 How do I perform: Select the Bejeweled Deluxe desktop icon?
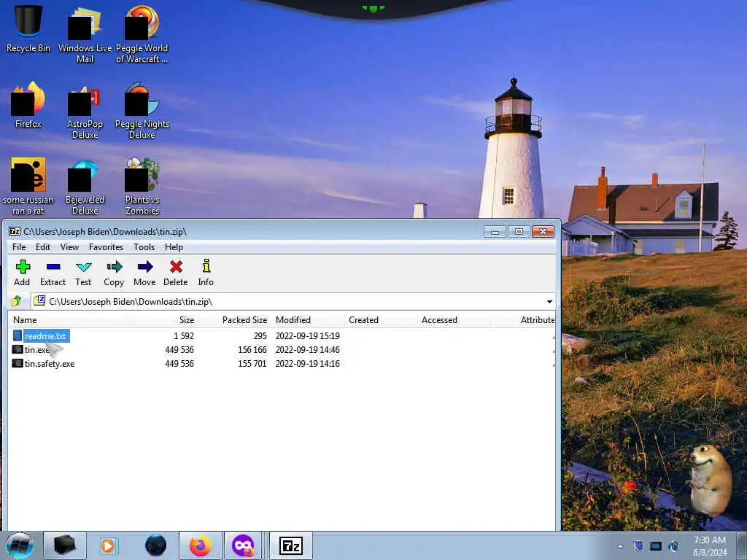[x=85, y=186]
